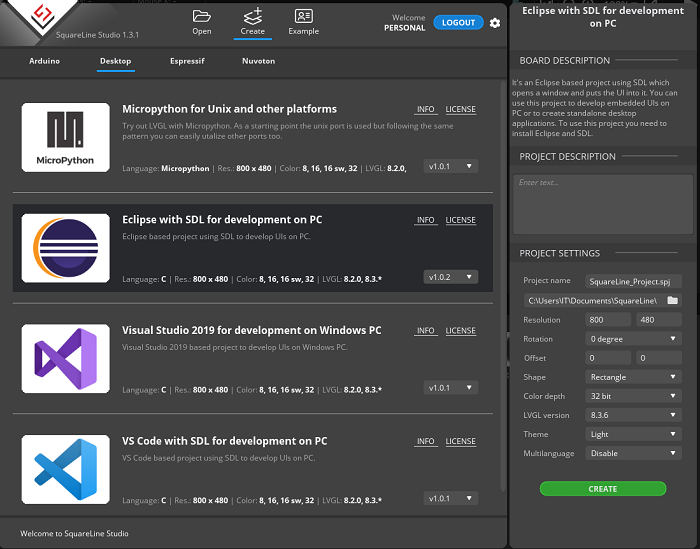
Task: Switch to the Desktop tab
Action: 116,61
